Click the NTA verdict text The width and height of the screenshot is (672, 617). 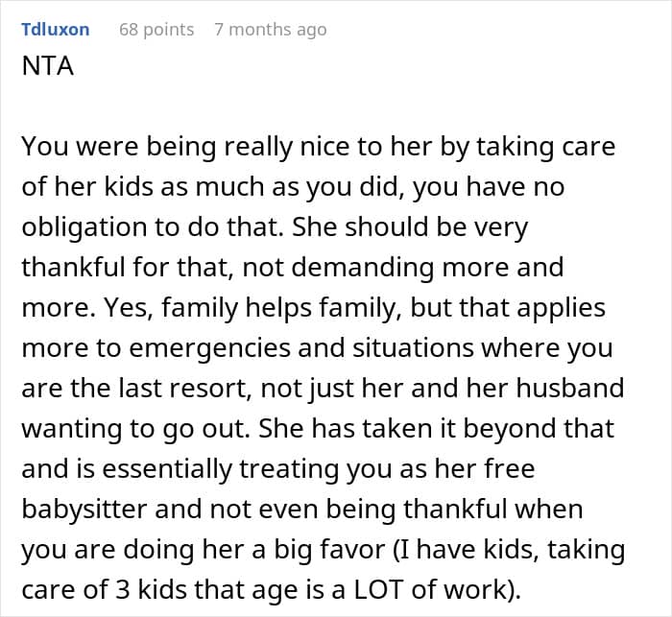click(x=48, y=66)
